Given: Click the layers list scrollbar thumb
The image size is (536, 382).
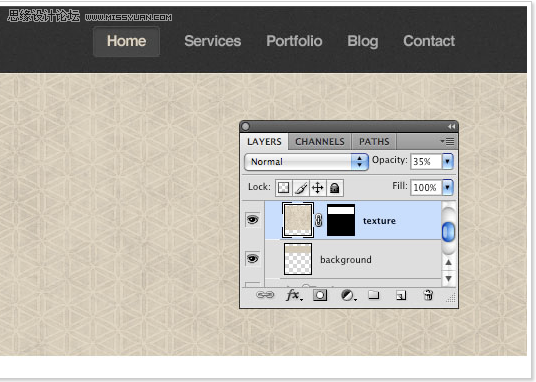Looking at the screenshot, I should point(448,232).
